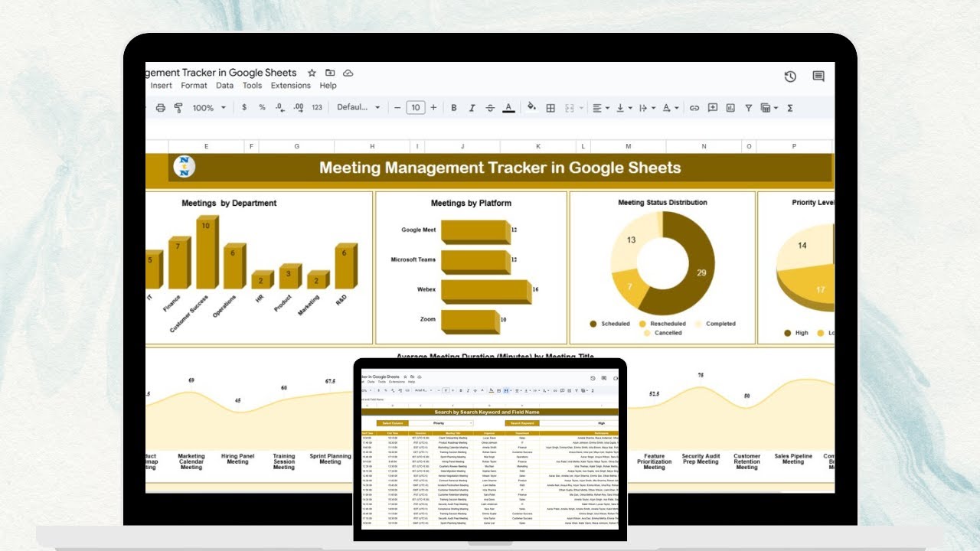The image size is (980, 551).
Task: Open vertical align dropdown
Action: click(x=624, y=108)
